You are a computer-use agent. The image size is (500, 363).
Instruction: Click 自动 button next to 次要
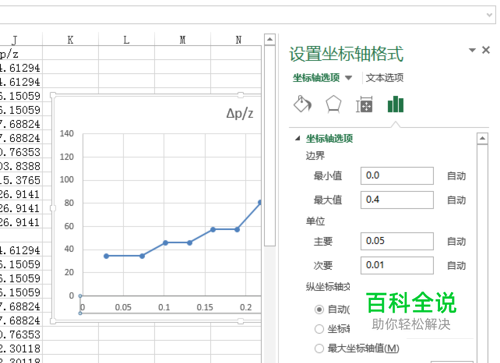tap(456, 266)
